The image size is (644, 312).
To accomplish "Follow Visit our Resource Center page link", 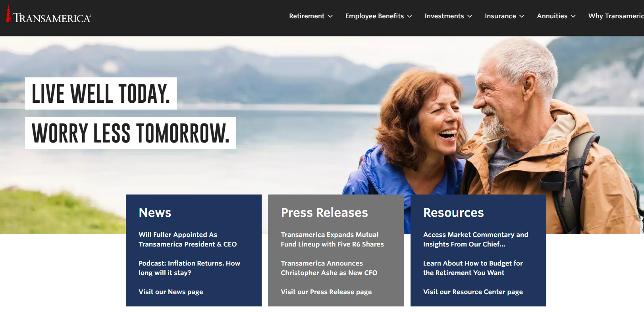I will point(473,292).
